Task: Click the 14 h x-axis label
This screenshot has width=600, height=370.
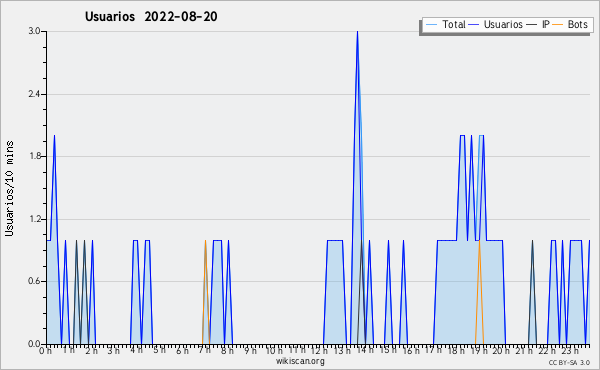Action: pos(366,350)
